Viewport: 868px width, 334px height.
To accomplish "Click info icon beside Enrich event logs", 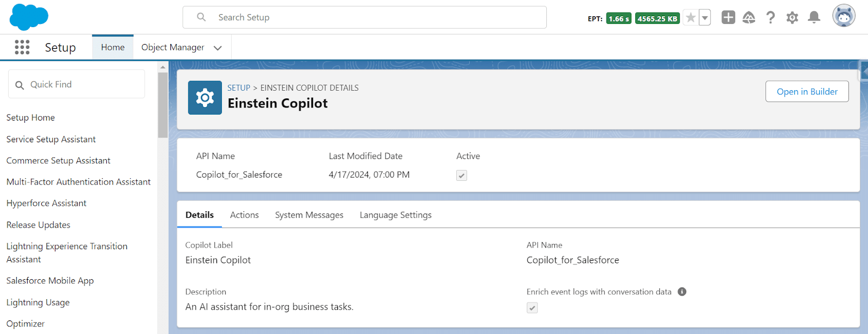I will pos(682,292).
